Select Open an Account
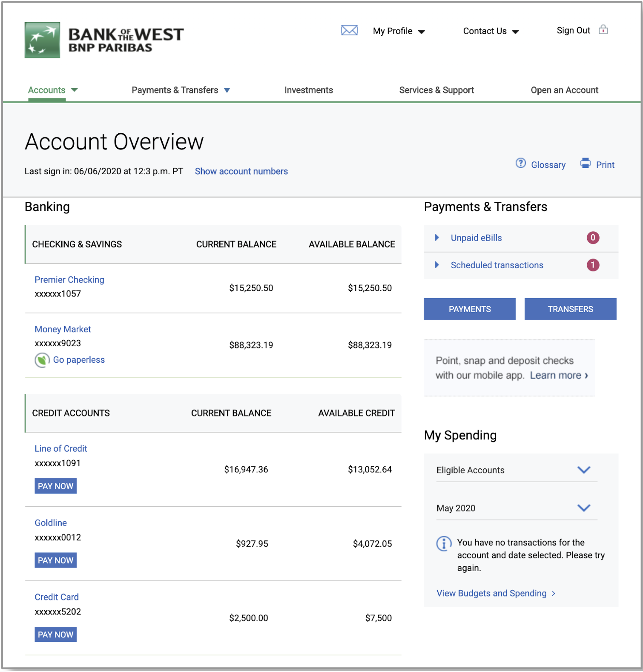643x672 pixels. [564, 90]
